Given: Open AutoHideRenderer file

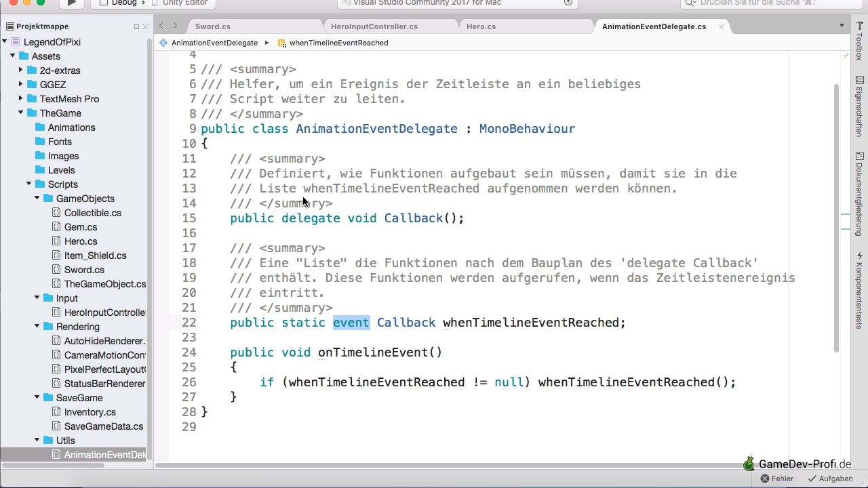Looking at the screenshot, I should (x=104, y=341).
